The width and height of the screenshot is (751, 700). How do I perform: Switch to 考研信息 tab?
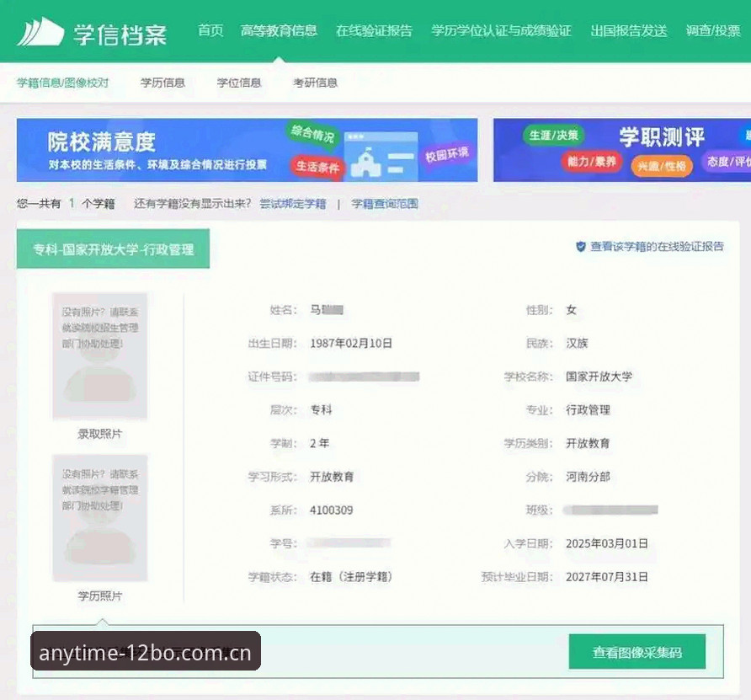click(x=315, y=83)
